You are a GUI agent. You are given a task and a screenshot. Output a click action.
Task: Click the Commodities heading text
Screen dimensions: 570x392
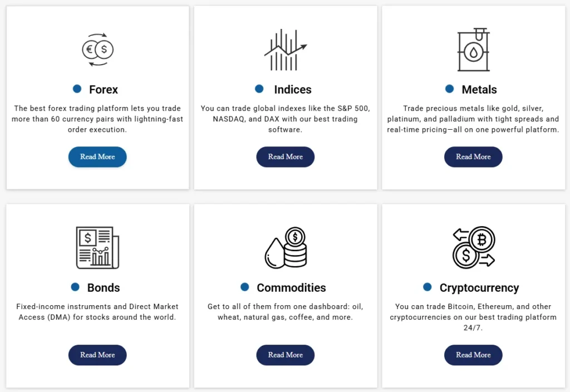(291, 288)
